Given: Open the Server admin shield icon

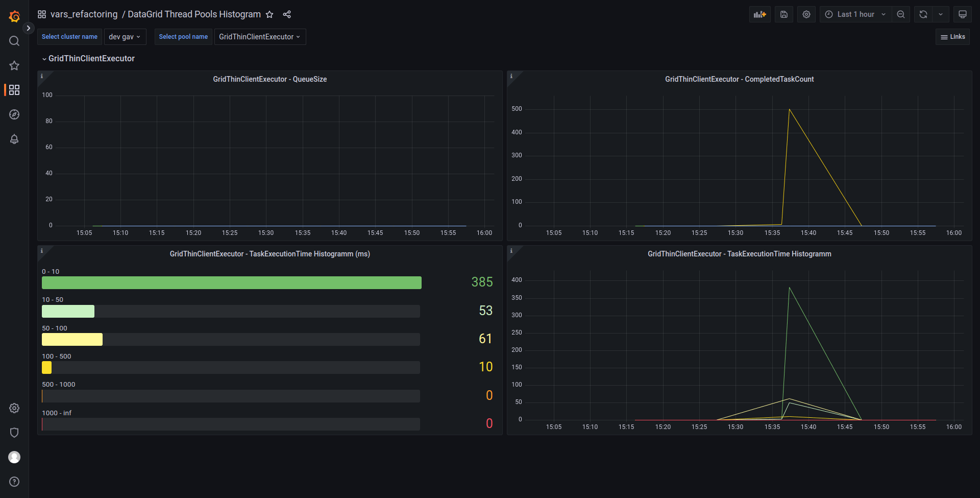Looking at the screenshot, I should point(14,433).
